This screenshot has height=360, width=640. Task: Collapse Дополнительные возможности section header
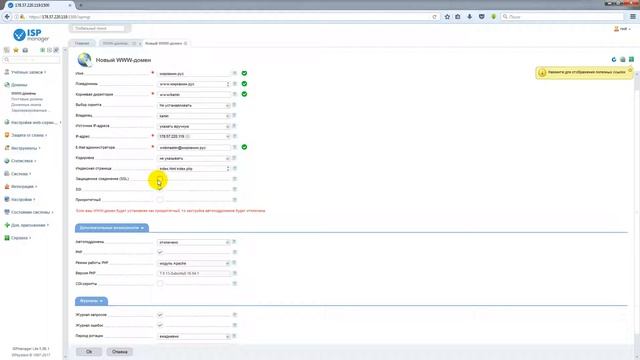[x=112, y=228]
